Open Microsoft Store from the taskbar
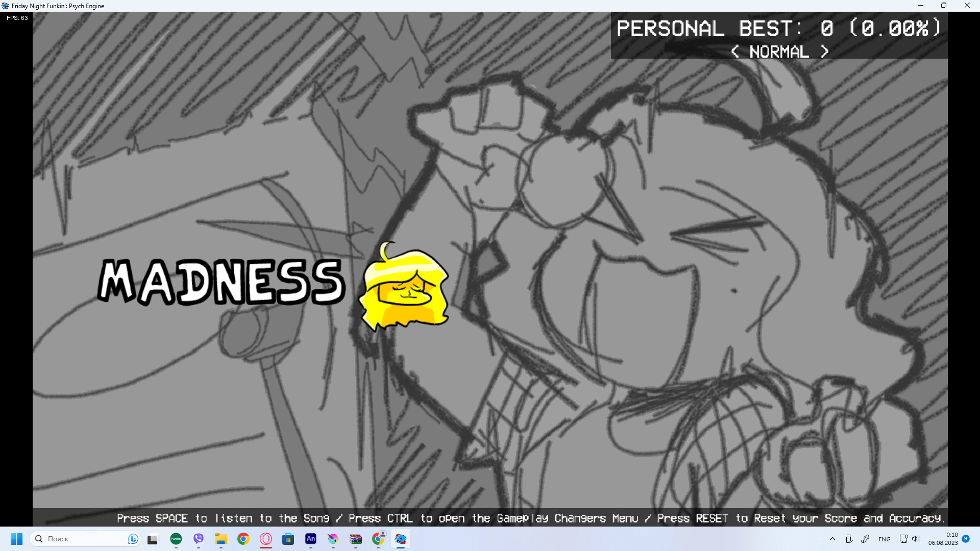 tap(288, 539)
